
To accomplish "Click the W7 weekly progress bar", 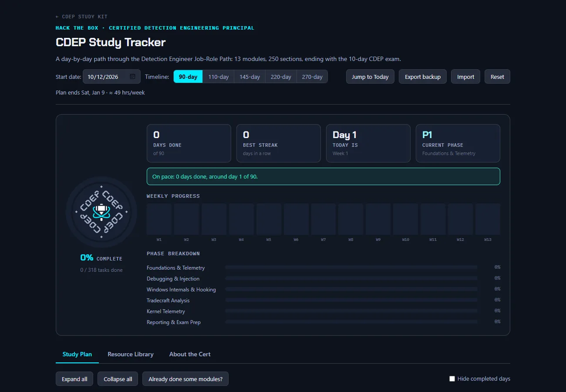I will 323,219.
